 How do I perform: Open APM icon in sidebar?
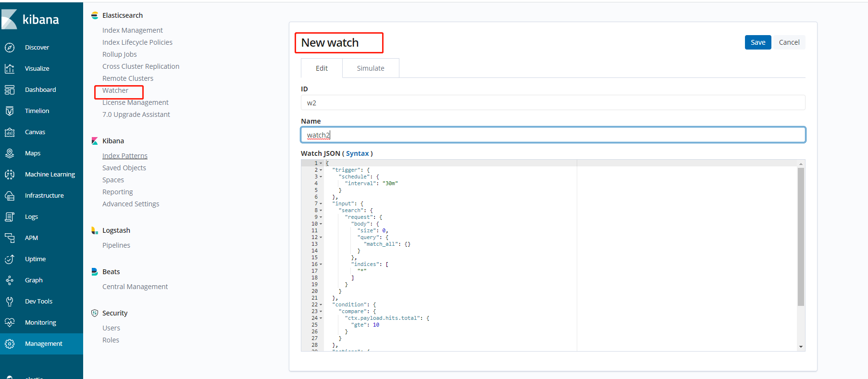[x=10, y=238]
